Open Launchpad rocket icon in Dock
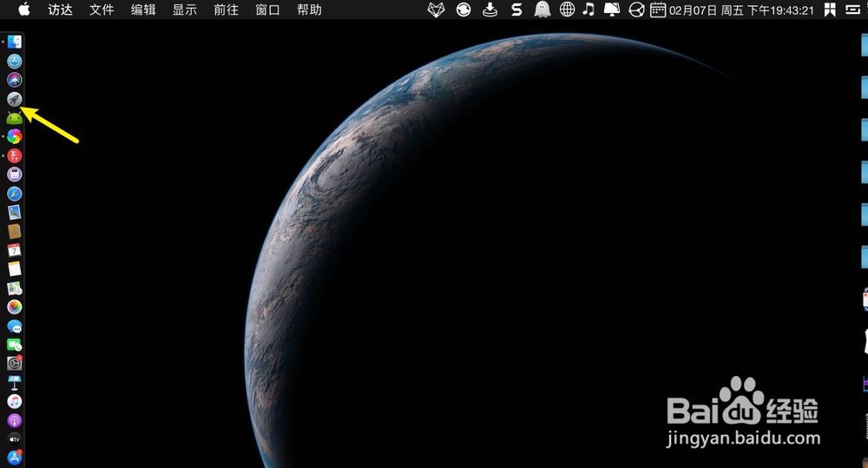The height and width of the screenshot is (468, 868). click(15, 99)
